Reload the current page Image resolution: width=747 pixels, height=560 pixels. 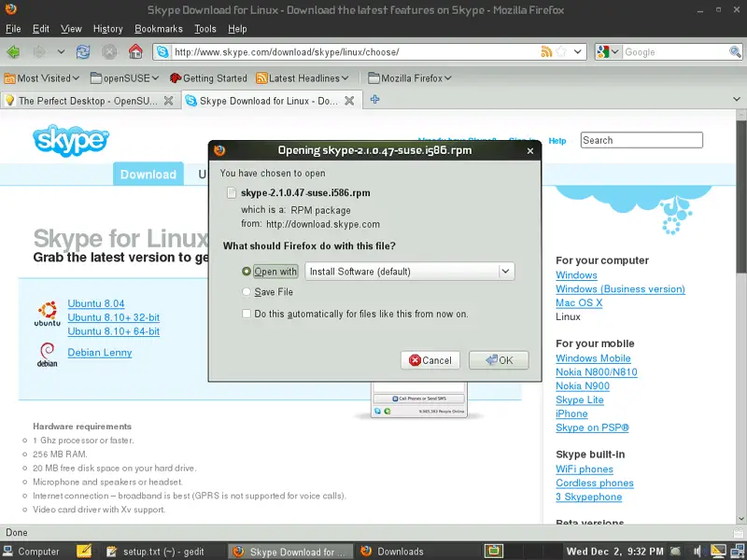[x=83, y=51]
